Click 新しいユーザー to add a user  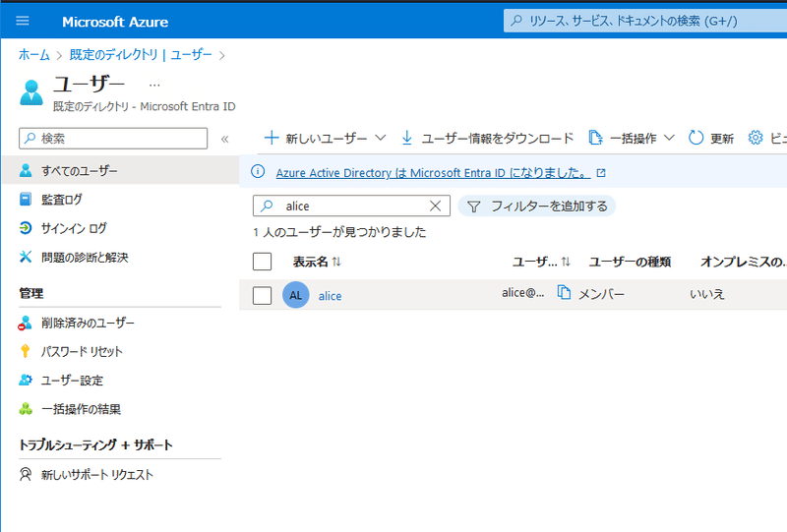click(x=316, y=138)
